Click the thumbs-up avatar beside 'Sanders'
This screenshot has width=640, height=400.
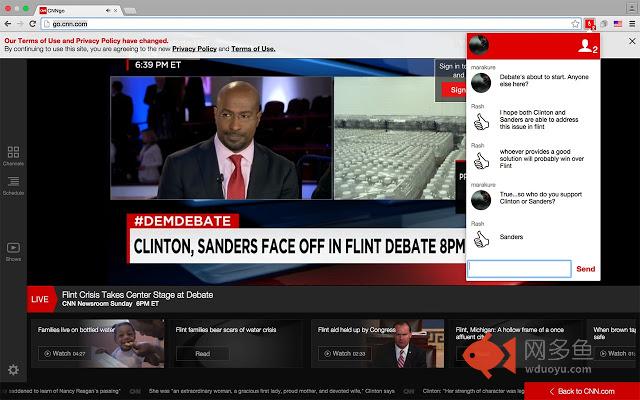481,240
